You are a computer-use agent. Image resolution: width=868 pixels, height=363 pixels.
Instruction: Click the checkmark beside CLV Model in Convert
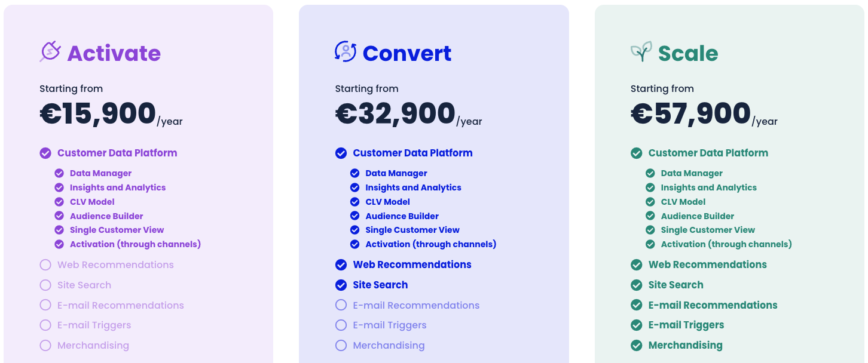pyautogui.click(x=354, y=202)
